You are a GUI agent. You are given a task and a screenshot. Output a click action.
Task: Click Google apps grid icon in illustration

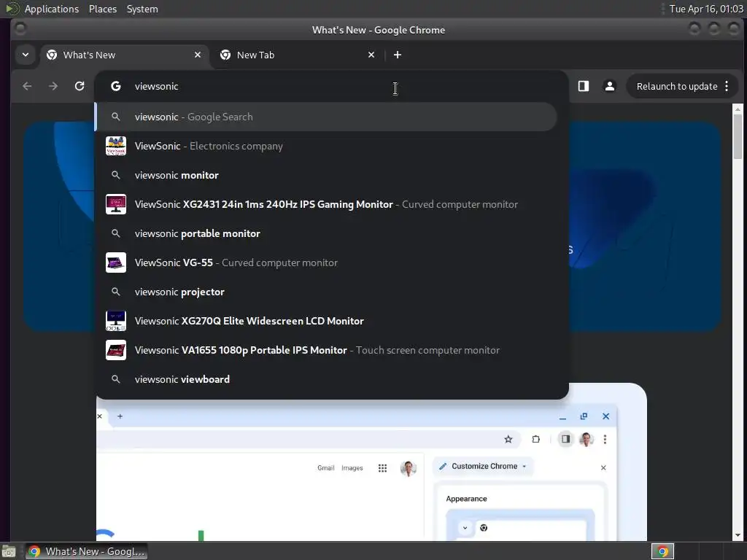[382, 468]
